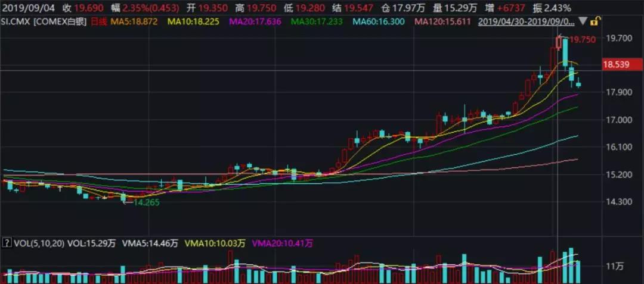Click the VMA20:10.41万 label
Viewport: 644px width, 284px height.
click(x=283, y=244)
